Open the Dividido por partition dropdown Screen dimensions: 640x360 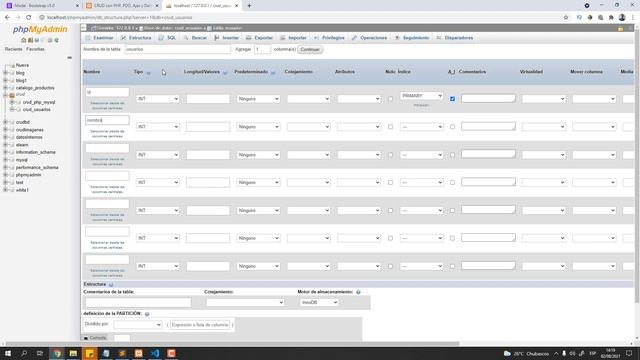click(138, 324)
